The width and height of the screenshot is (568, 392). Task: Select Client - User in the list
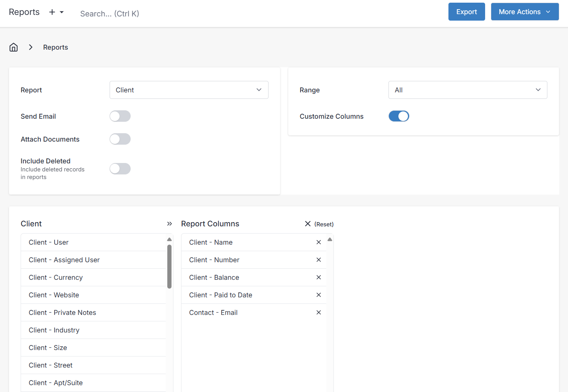pos(94,242)
